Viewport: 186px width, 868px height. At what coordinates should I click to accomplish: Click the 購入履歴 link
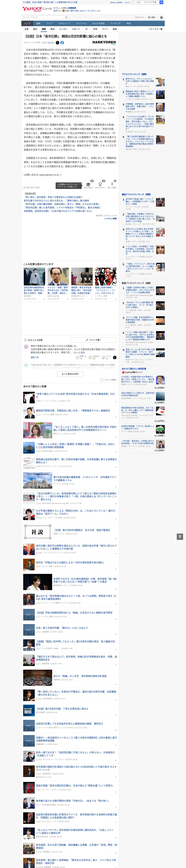152,18
